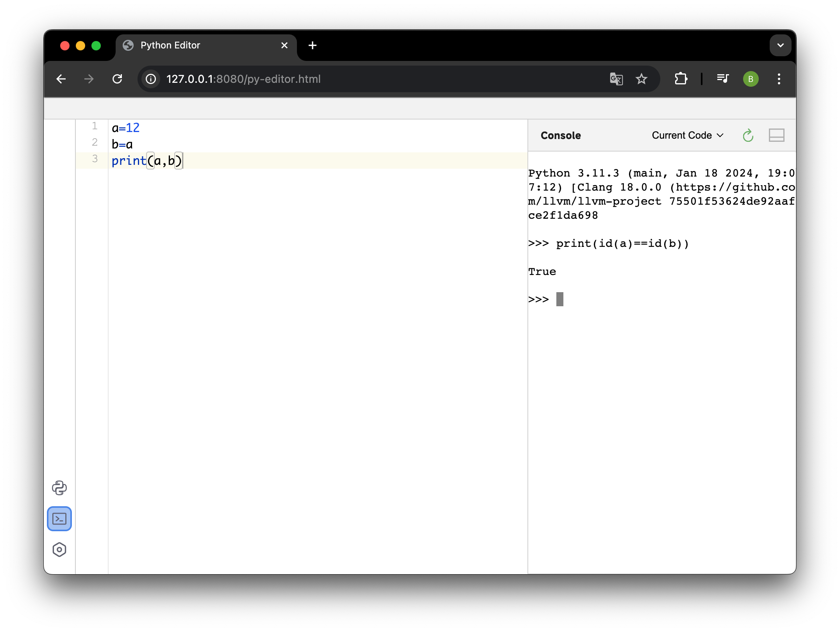View site information icon
This screenshot has width=840, height=632.
coord(151,79)
